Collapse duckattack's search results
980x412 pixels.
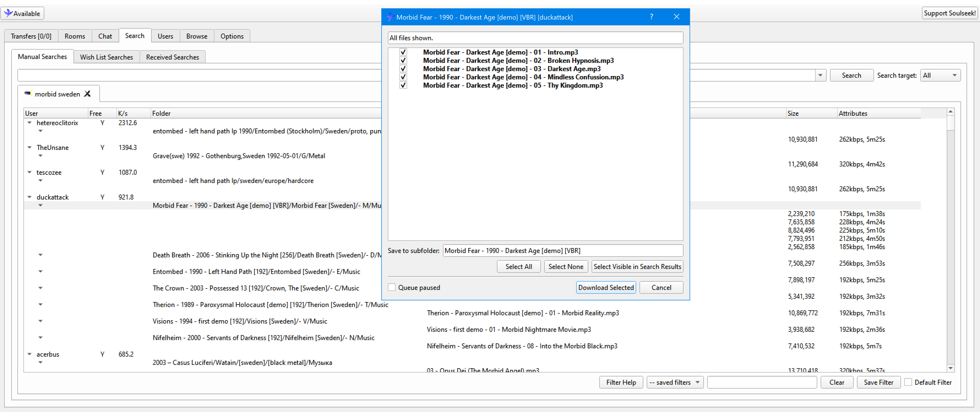pyautogui.click(x=30, y=197)
